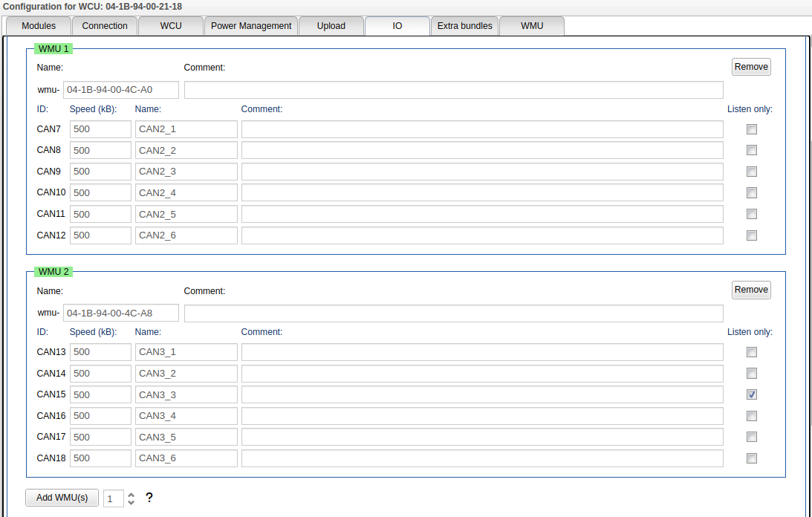Select the Upload tab
This screenshot has height=517, width=812.
pyautogui.click(x=331, y=26)
